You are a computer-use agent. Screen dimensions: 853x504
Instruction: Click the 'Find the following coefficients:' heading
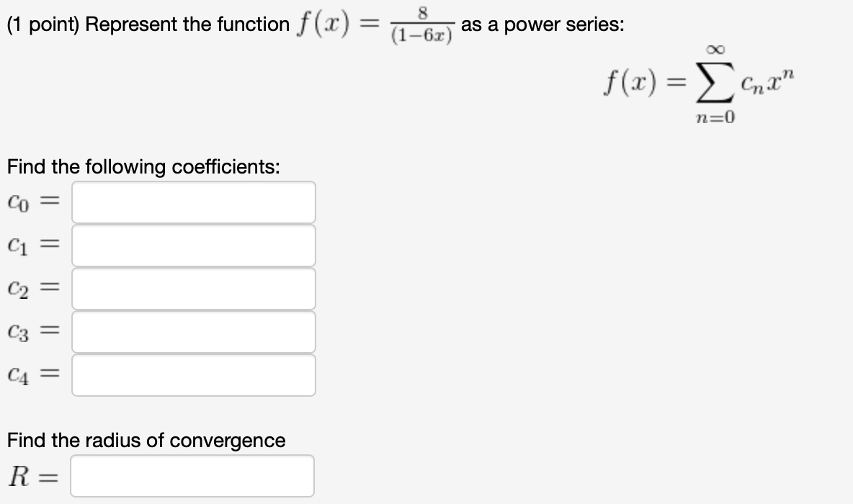coord(143,166)
